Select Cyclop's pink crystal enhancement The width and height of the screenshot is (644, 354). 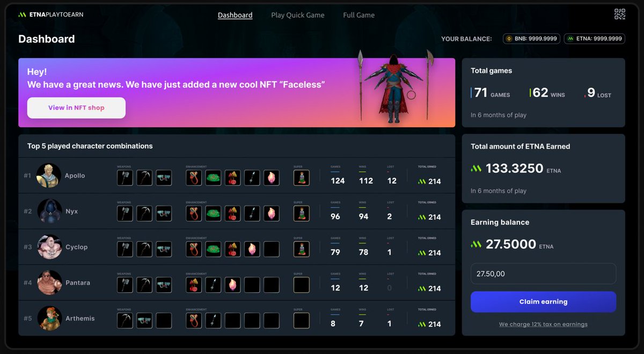click(x=252, y=249)
